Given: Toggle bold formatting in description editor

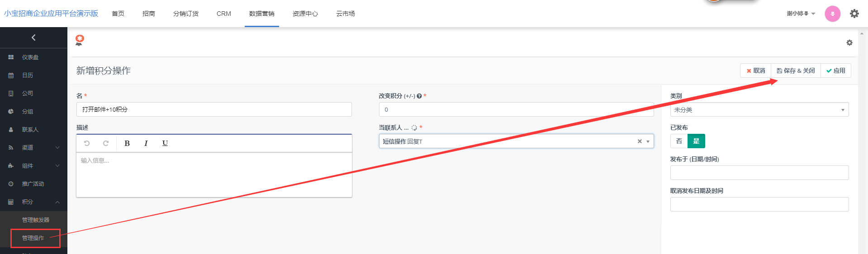Looking at the screenshot, I should pyautogui.click(x=127, y=143).
